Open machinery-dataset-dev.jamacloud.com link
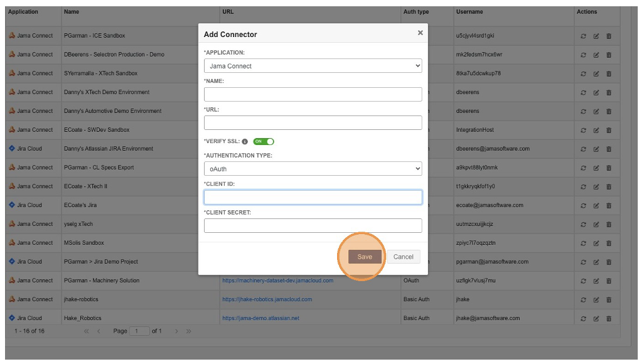 pyautogui.click(x=277, y=281)
